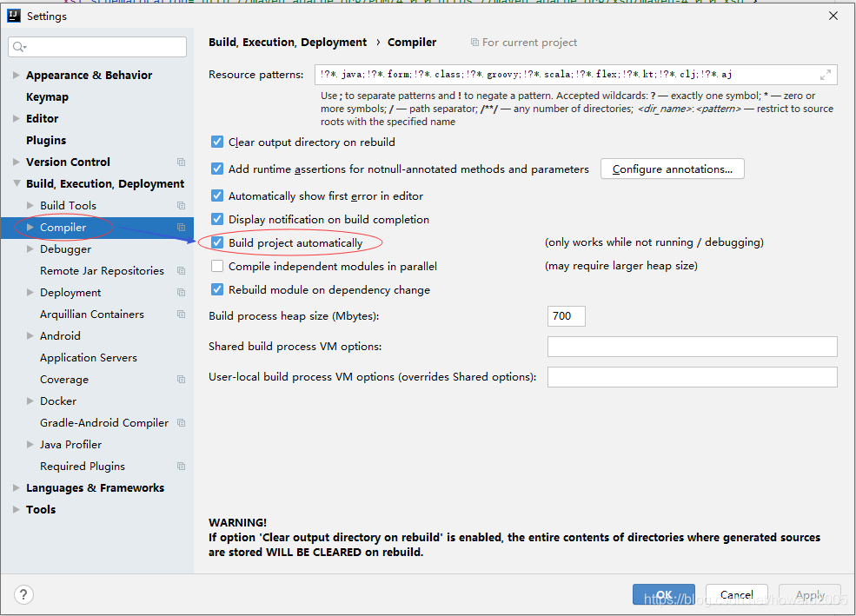Click the search magnifier icon in settings search

point(19,47)
